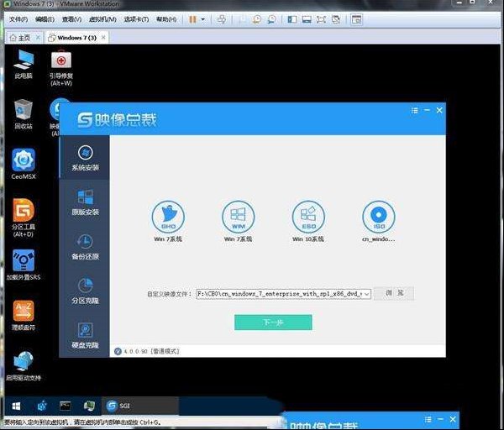The image size is (504, 430).
Task: Expand the custom image file path dropdown
Action: coord(367,294)
